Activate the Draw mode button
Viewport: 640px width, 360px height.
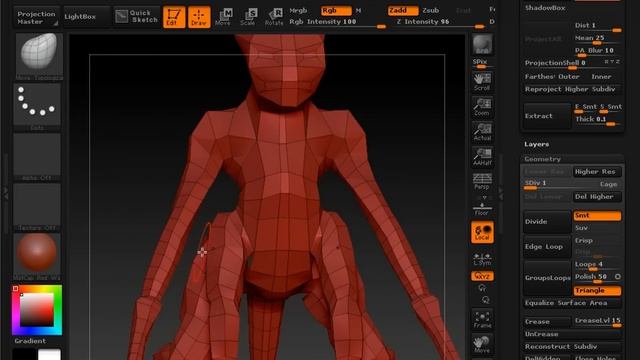click(x=199, y=17)
